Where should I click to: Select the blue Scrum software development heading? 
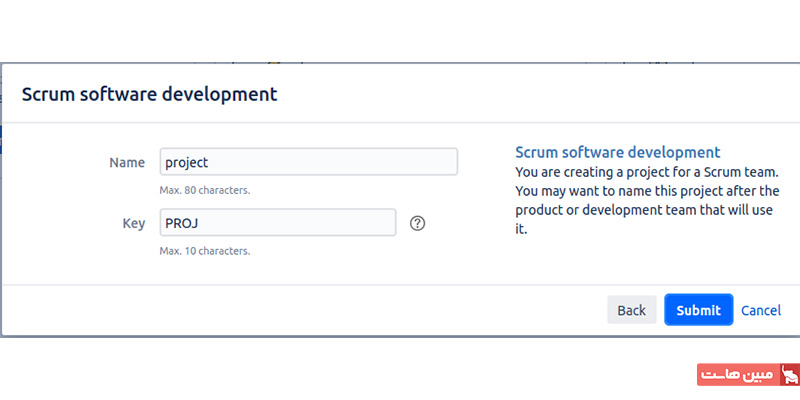click(617, 152)
